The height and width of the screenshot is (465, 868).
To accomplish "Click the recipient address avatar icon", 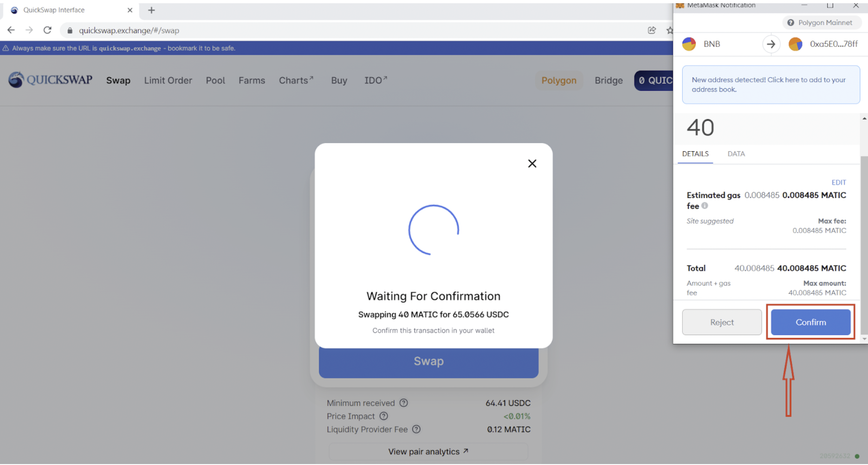I will (795, 44).
